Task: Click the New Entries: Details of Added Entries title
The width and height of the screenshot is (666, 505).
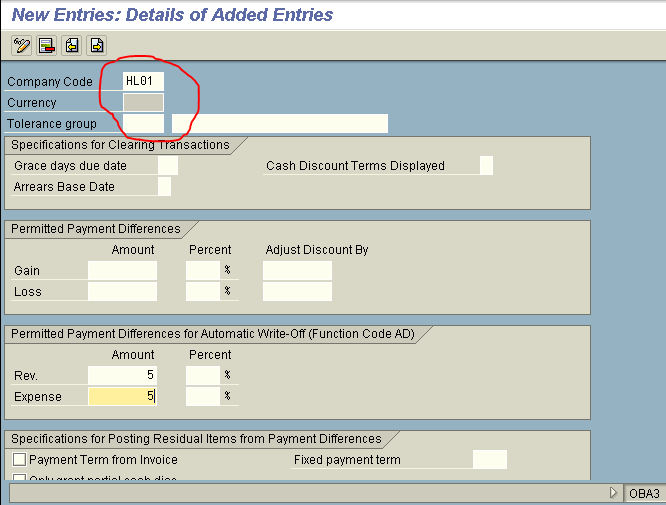Action: [172, 15]
